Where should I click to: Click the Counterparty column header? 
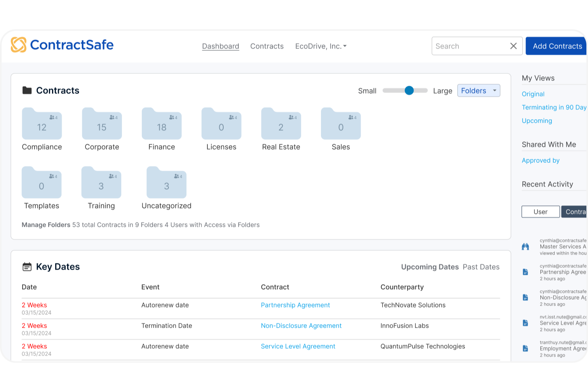coord(402,287)
